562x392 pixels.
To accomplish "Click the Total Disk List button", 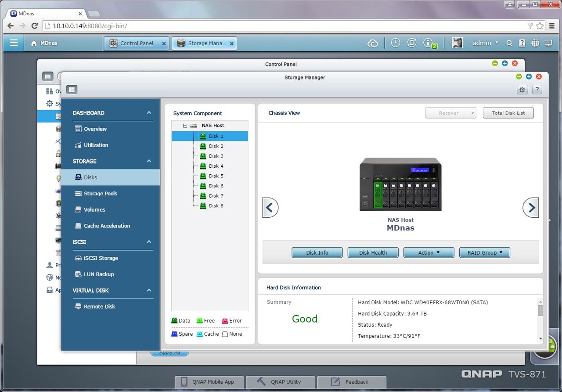I will click(x=508, y=113).
